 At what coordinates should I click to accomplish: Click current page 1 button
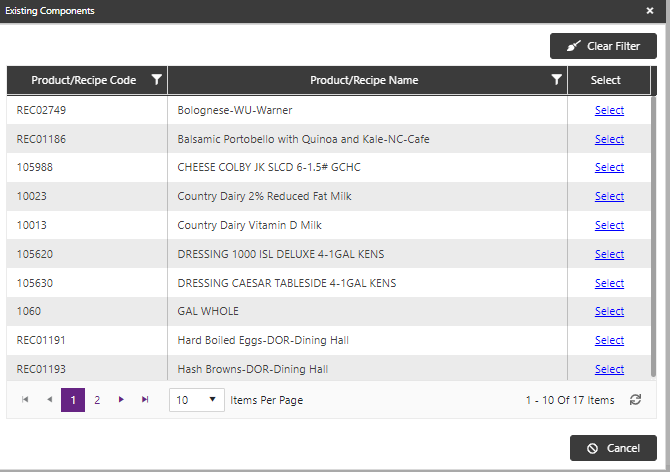point(73,400)
